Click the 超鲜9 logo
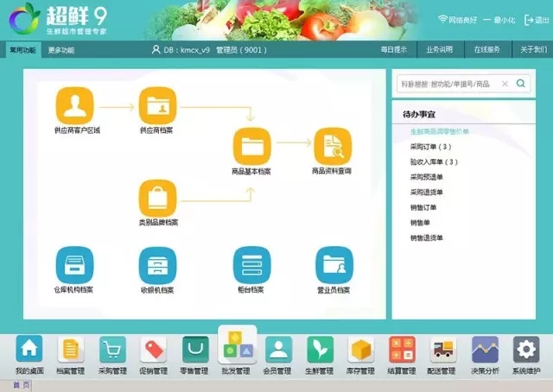 [59, 20]
